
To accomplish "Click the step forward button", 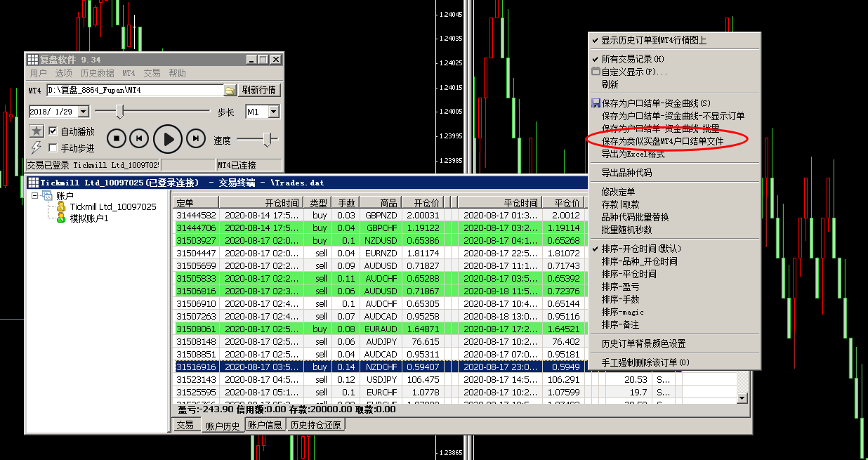I will pos(197,139).
